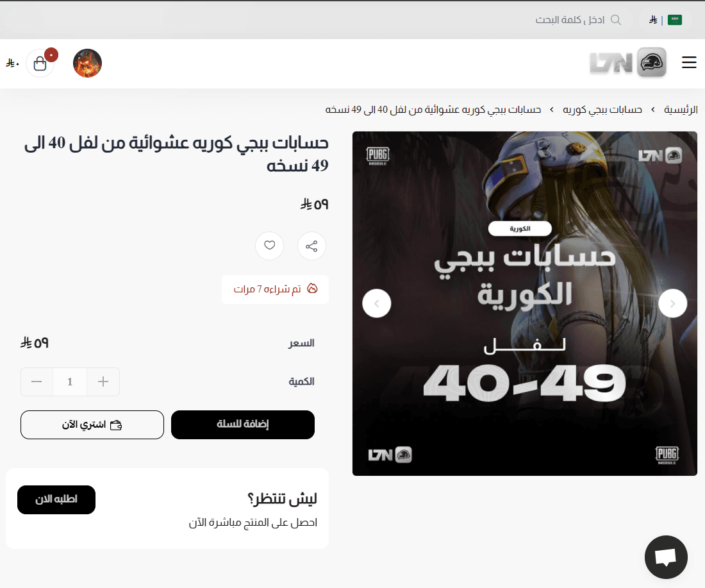Viewport: 705px width, 588px height.
Task: Click اشتري الآن buy now button
Action: coord(92,424)
